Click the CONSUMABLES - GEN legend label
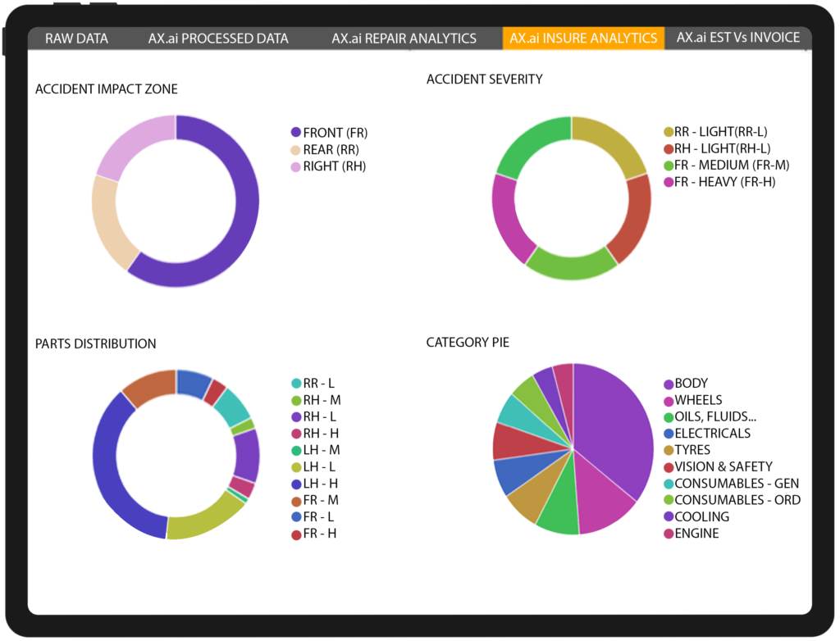The width and height of the screenshot is (840, 641). coord(737,484)
